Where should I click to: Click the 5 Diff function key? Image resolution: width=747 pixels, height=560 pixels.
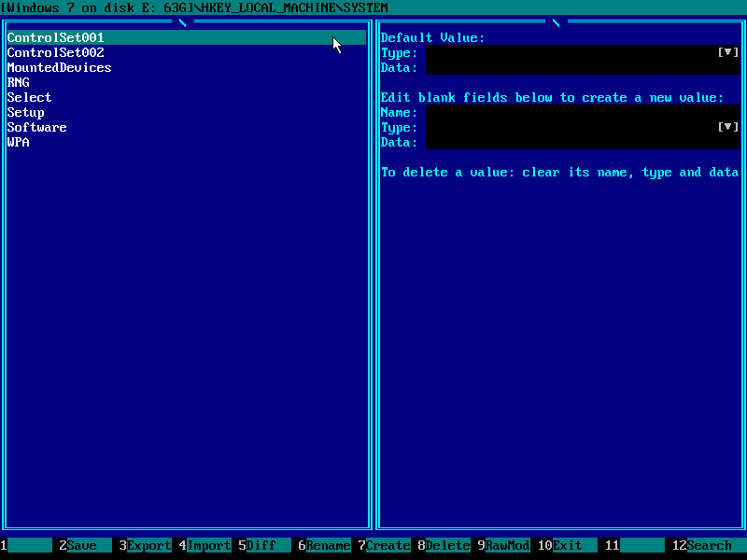click(264, 545)
